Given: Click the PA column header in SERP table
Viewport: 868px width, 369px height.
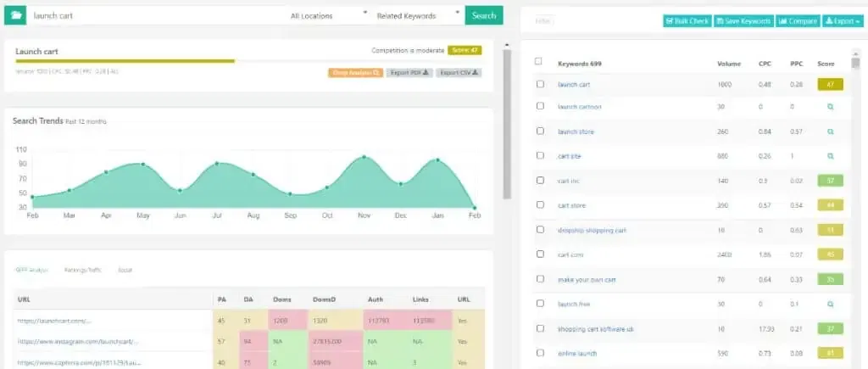Looking at the screenshot, I should point(222,299).
